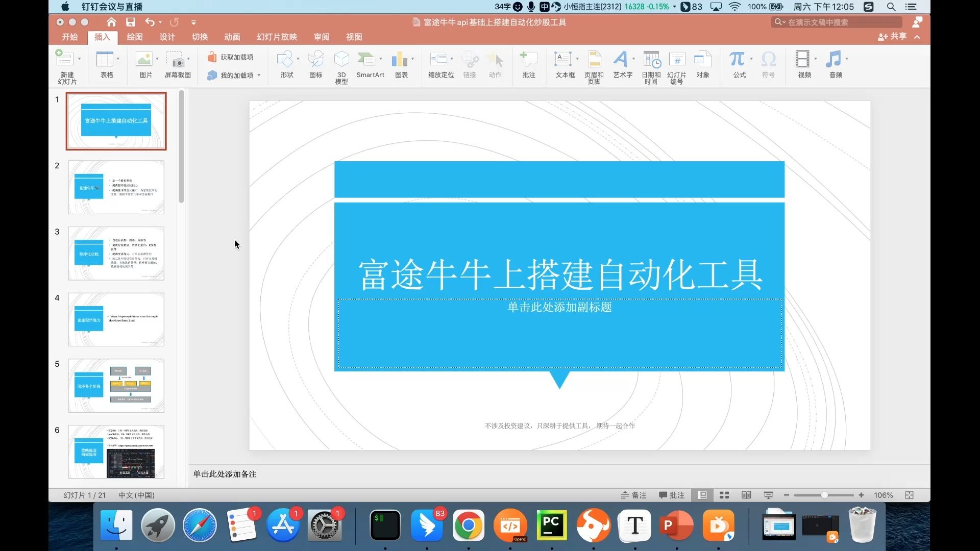Image resolution: width=980 pixels, height=551 pixels.
Task: Open Header and Footer (页眉和页脚)
Action: click(594, 59)
